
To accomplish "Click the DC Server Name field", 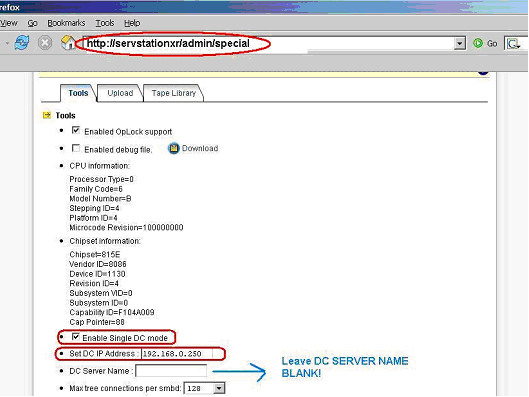I will click(x=171, y=371).
